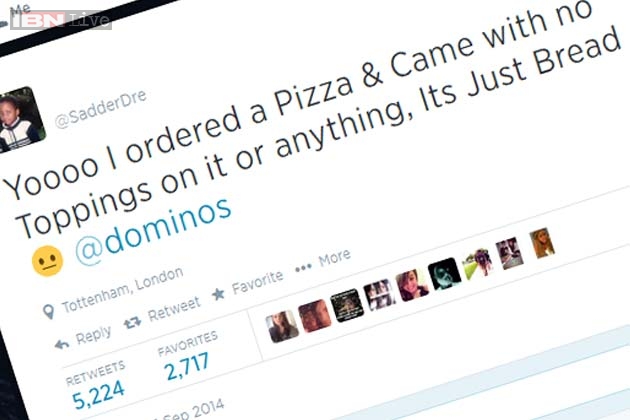Open the @dominos mention link

pyautogui.click(x=153, y=232)
